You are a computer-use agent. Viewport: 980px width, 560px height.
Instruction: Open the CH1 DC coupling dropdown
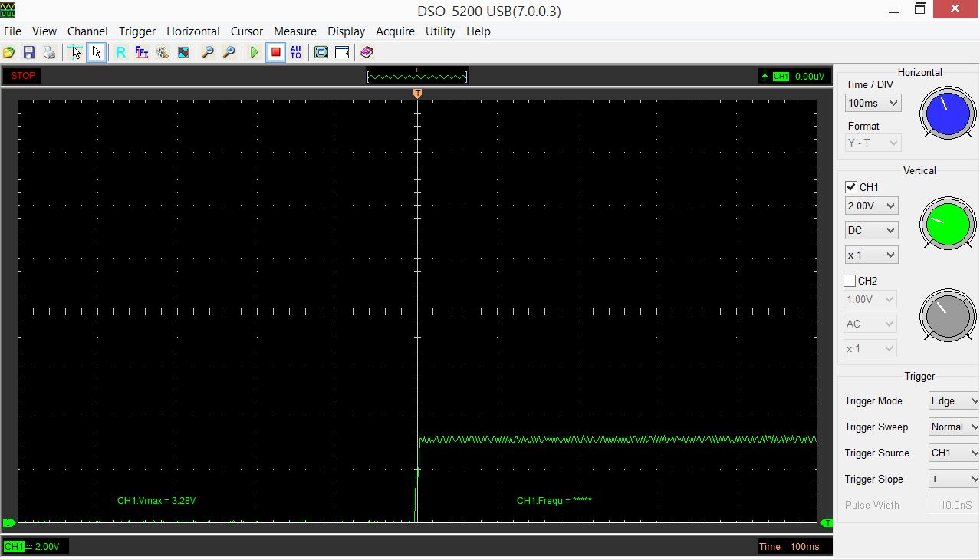click(x=871, y=230)
